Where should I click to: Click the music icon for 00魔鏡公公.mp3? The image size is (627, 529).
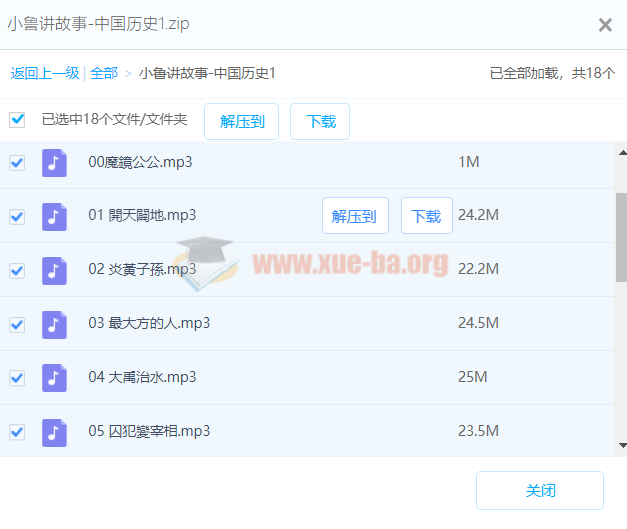pyautogui.click(x=54, y=162)
